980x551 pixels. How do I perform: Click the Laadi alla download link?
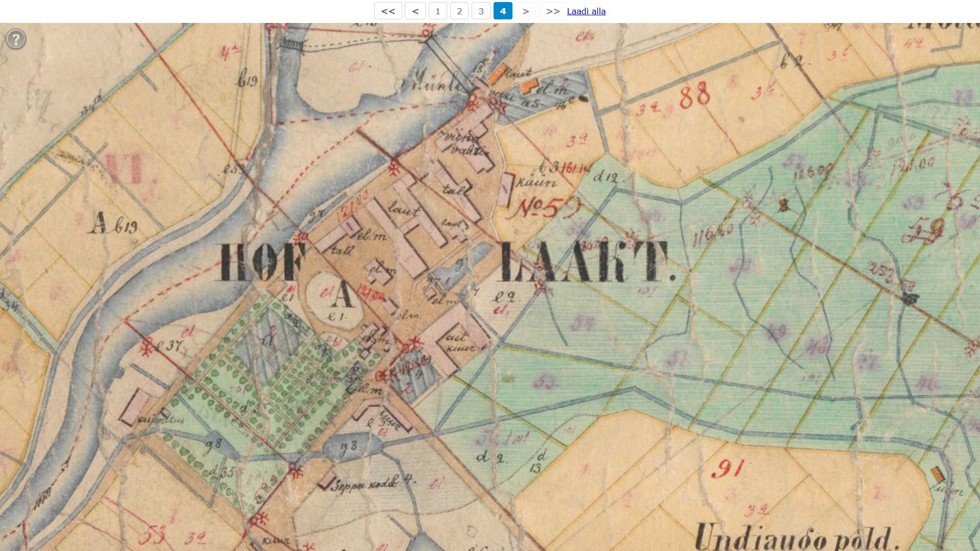[x=586, y=11]
